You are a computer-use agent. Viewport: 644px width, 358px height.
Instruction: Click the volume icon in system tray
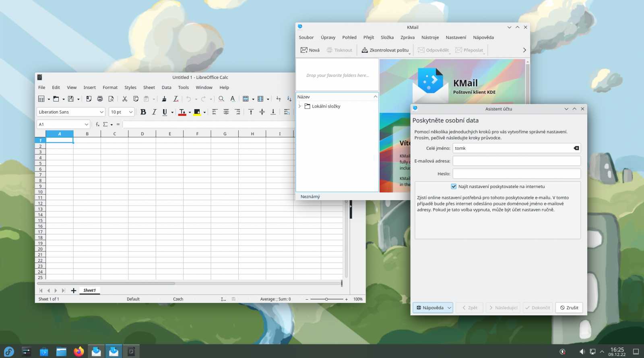(x=582, y=352)
